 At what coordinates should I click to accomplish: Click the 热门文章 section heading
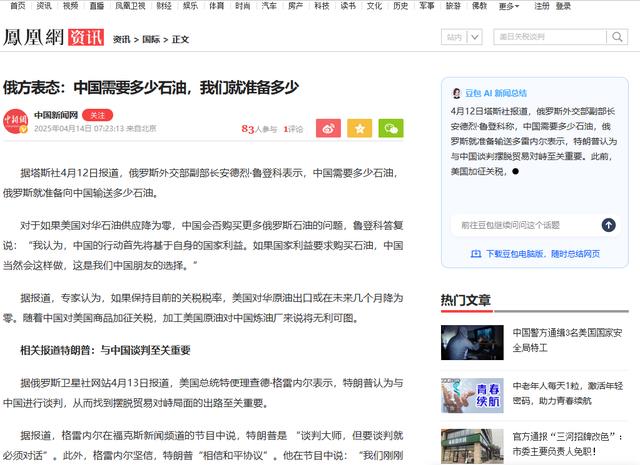pyautogui.click(x=466, y=300)
